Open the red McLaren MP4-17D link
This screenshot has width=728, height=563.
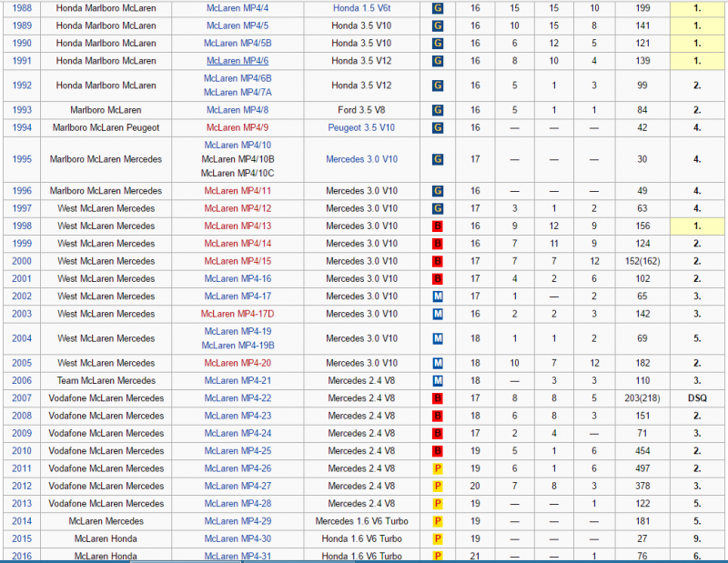click(x=238, y=314)
